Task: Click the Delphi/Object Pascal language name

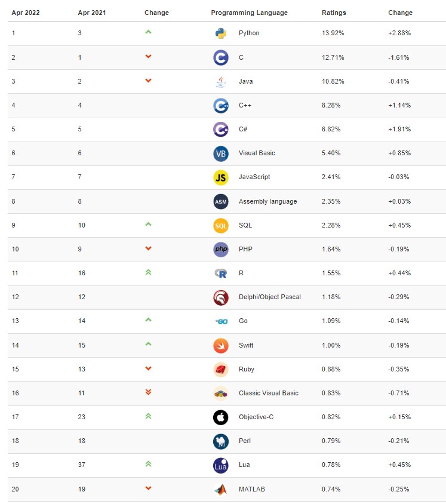Action: click(x=270, y=297)
